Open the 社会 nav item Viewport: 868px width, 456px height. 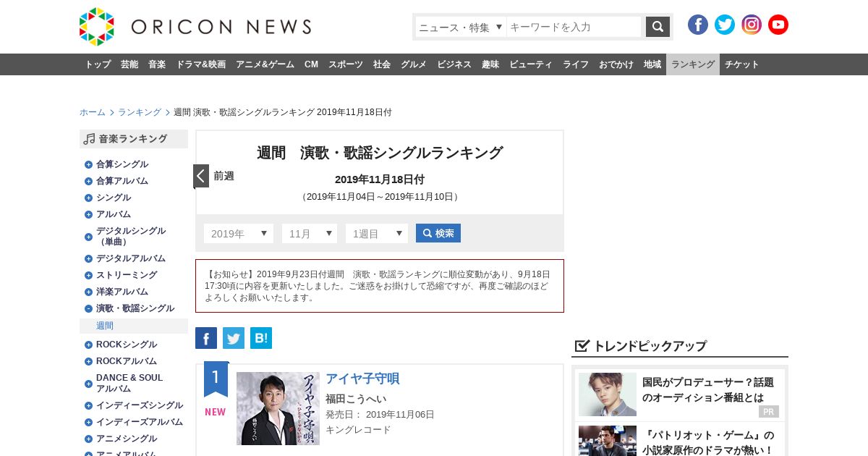[x=382, y=64]
